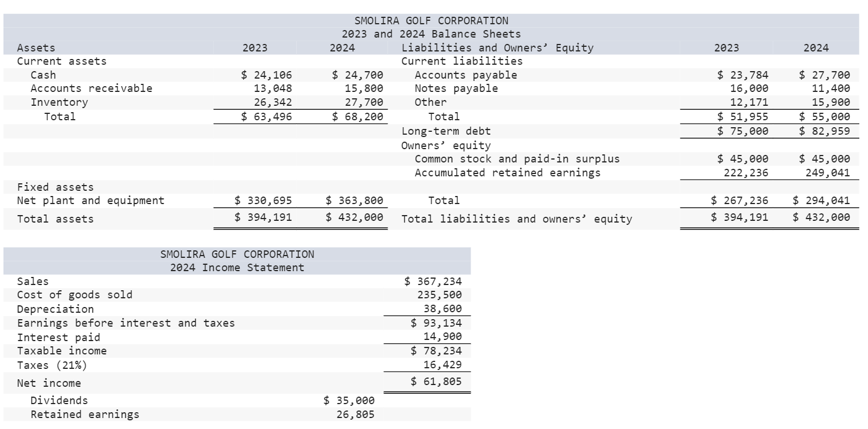Select the retained earnings value "26,805"
This screenshot has width=868, height=429.
[355, 414]
